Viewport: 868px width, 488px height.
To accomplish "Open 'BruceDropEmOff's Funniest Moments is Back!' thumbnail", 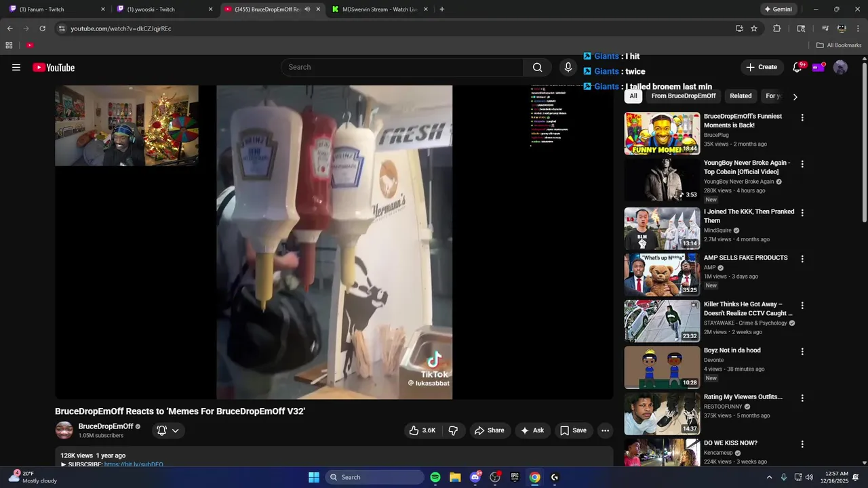I will tap(662, 134).
